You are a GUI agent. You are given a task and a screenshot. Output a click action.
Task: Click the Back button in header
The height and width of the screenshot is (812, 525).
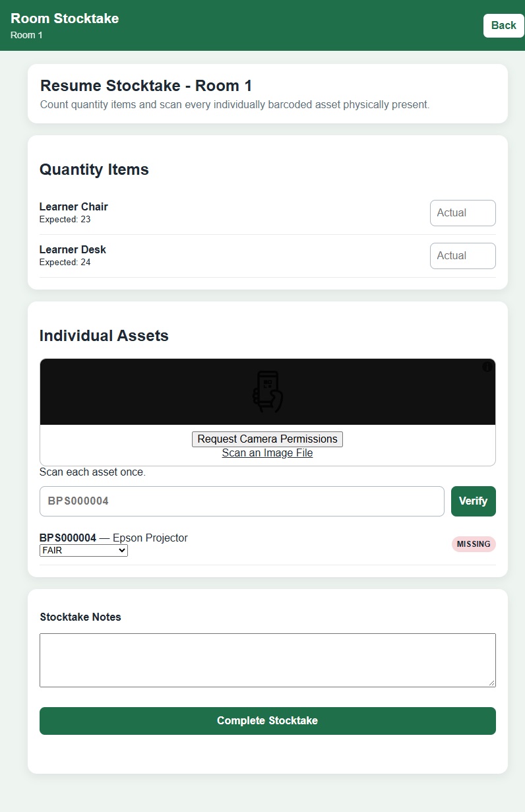(504, 25)
